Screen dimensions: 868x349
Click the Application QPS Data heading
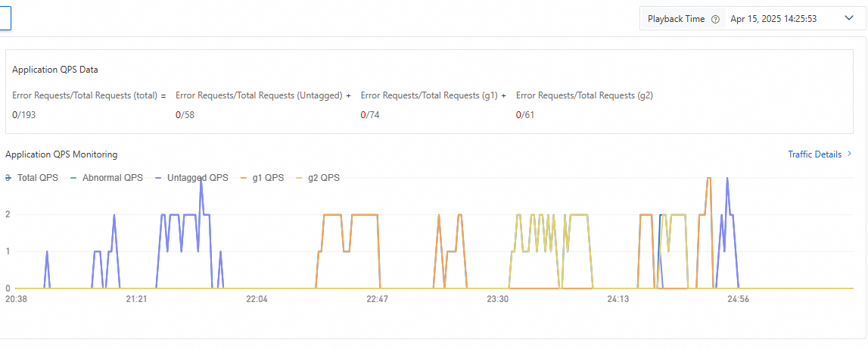point(55,70)
